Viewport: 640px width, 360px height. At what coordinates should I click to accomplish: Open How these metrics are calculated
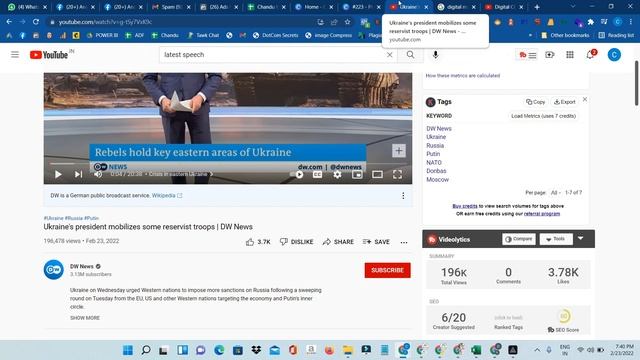pos(462,76)
